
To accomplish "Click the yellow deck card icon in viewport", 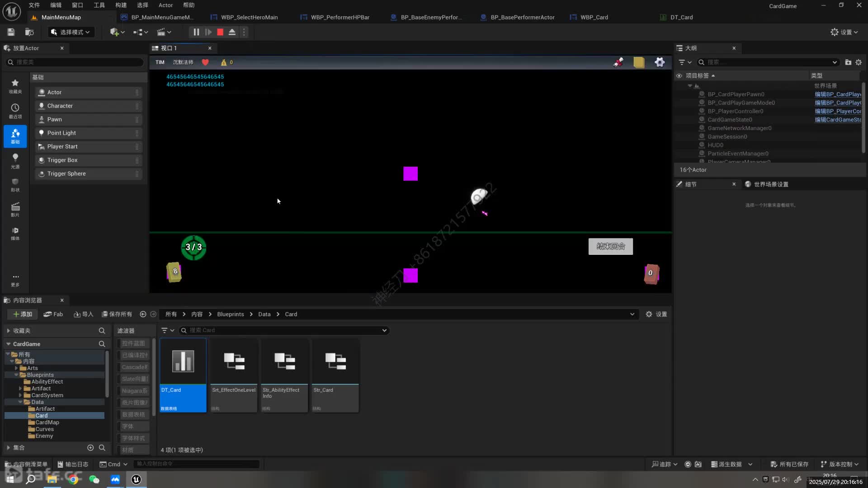I will 638,62.
